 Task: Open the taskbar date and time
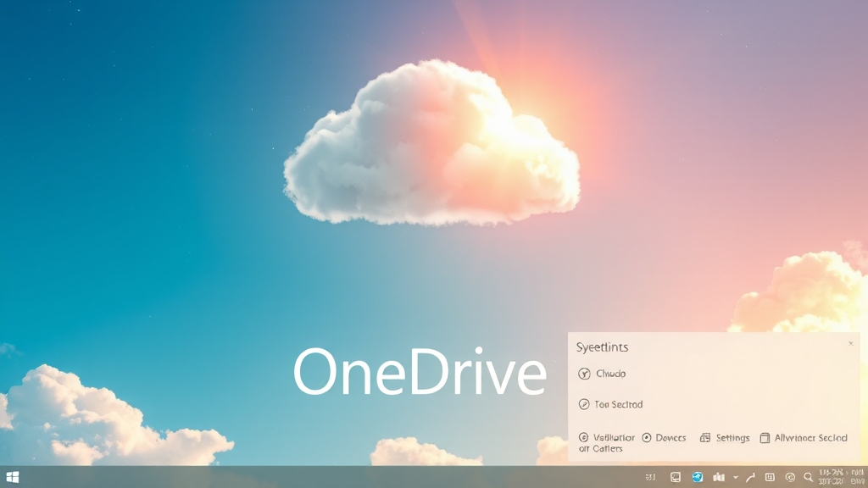(842, 477)
